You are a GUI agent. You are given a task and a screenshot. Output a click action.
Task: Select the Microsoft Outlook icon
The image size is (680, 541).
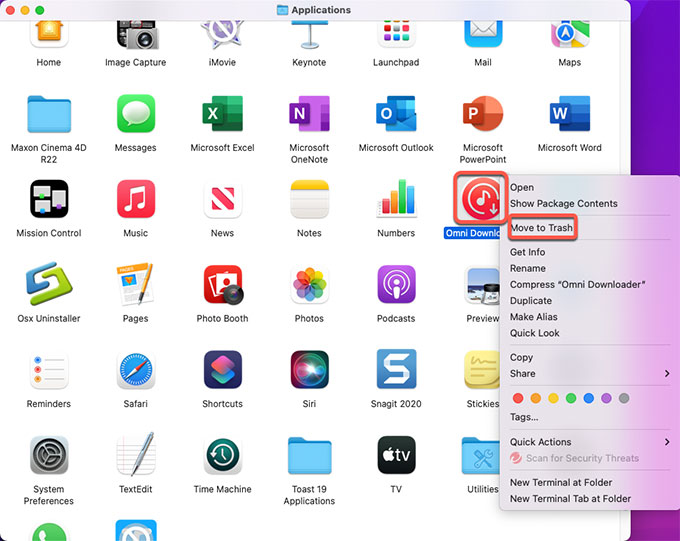click(396, 114)
